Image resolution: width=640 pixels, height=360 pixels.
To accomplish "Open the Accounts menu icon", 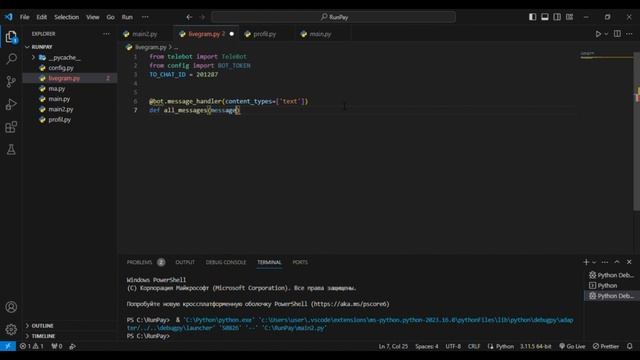I will (11, 307).
